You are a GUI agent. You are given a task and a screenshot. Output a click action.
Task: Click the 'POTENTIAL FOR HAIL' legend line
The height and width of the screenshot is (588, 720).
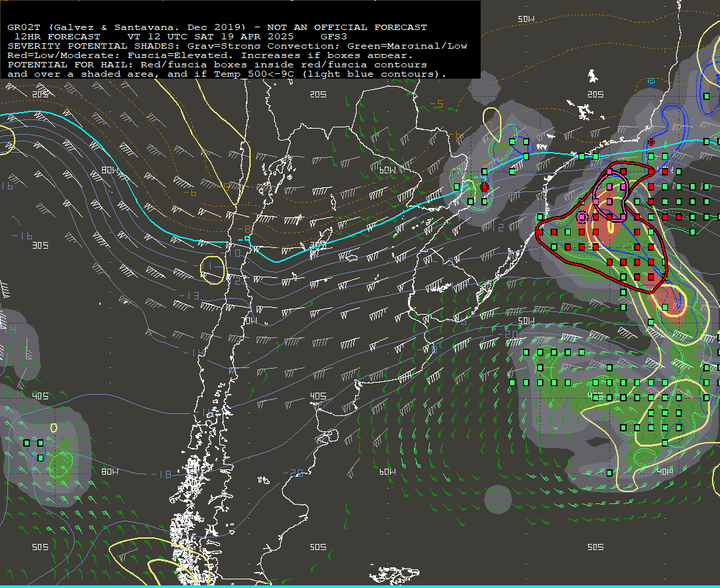click(217, 65)
